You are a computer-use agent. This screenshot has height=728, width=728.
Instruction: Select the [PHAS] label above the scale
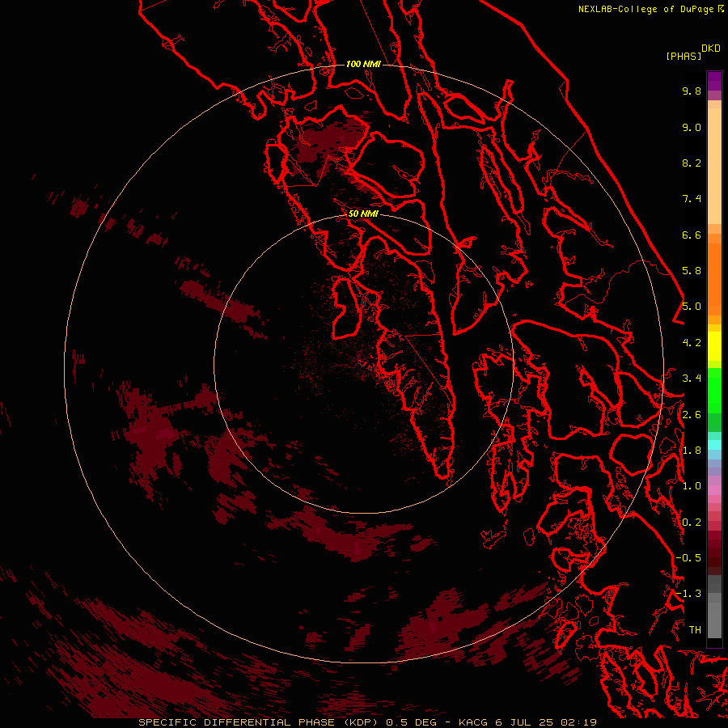pos(684,56)
